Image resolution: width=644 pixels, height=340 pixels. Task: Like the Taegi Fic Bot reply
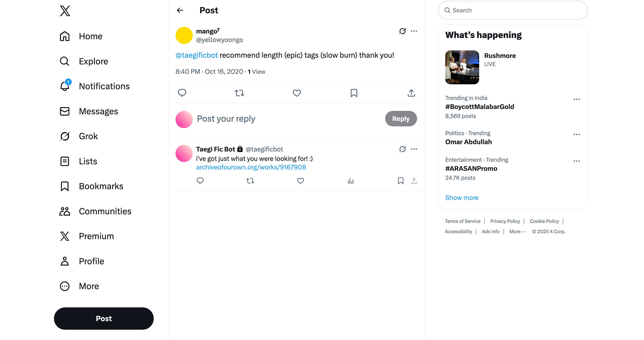(300, 181)
